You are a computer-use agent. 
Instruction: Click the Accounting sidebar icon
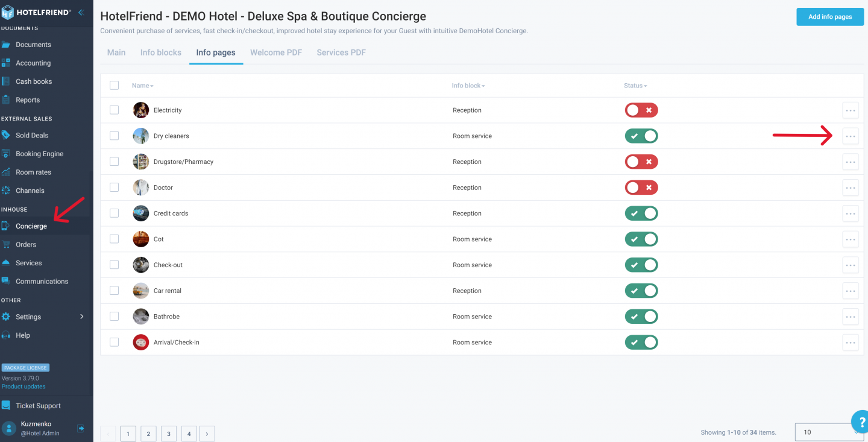tap(6, 63)
